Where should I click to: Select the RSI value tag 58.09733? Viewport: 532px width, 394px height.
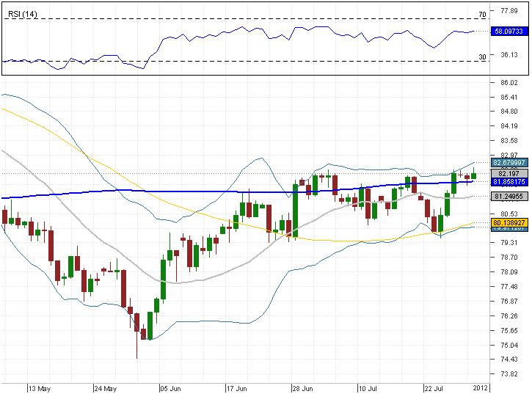509,32
